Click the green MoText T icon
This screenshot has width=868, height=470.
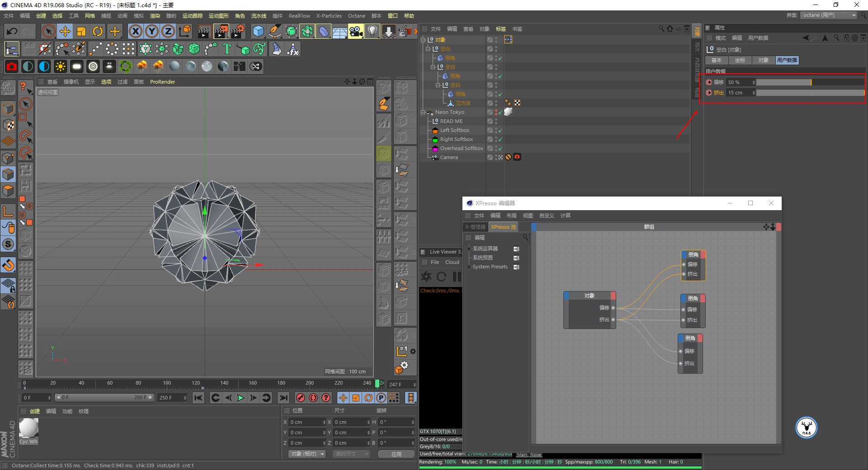pos(227,49)
